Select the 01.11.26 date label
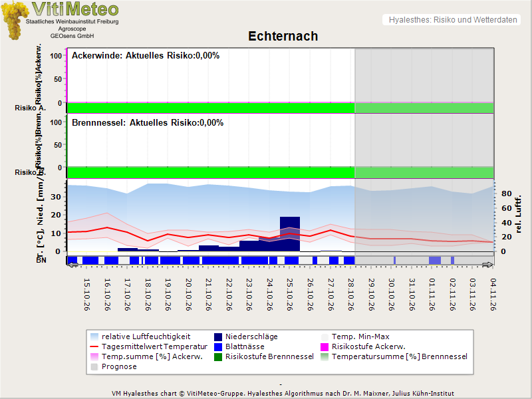 [432, 295]
